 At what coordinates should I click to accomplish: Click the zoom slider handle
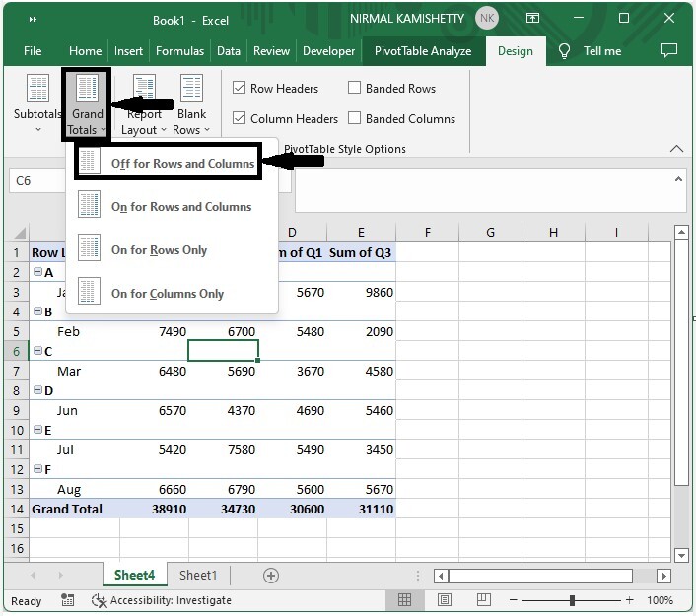pos(572,600)
